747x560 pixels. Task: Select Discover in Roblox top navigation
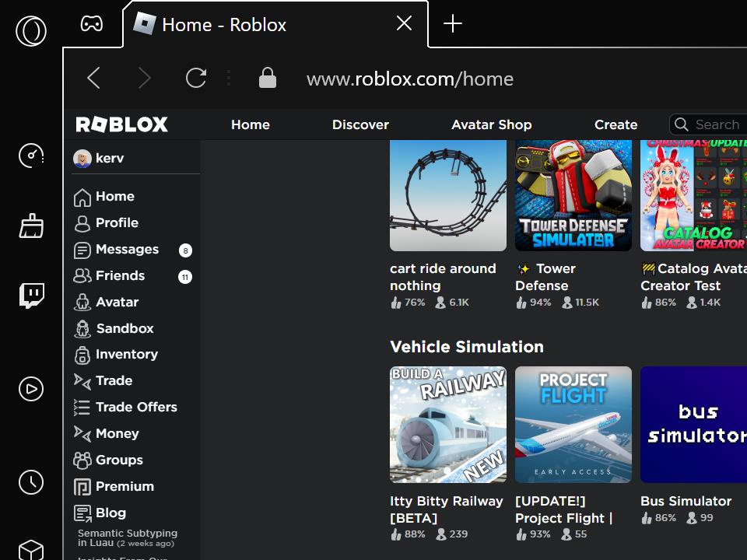[x=360, y=124]
